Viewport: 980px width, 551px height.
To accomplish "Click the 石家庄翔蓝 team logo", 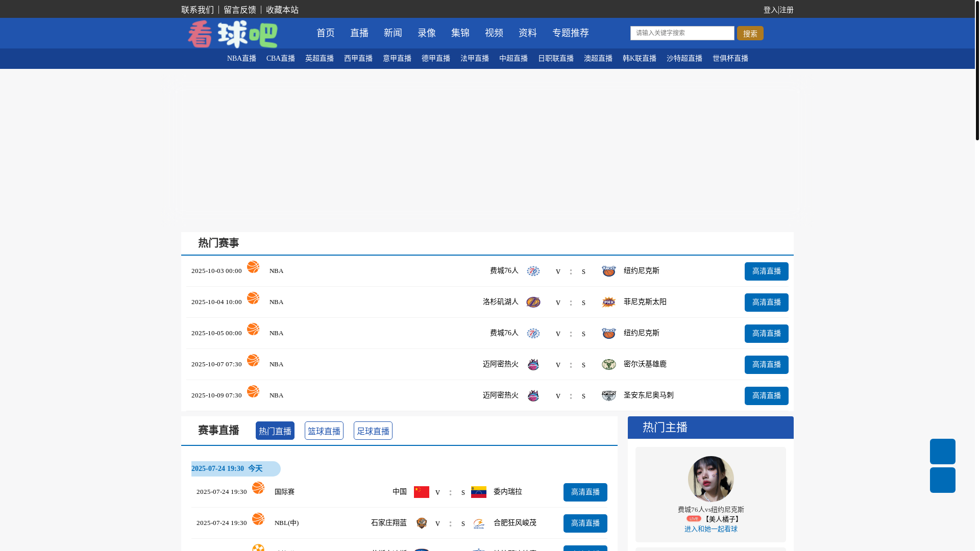I will coord(422,523).
